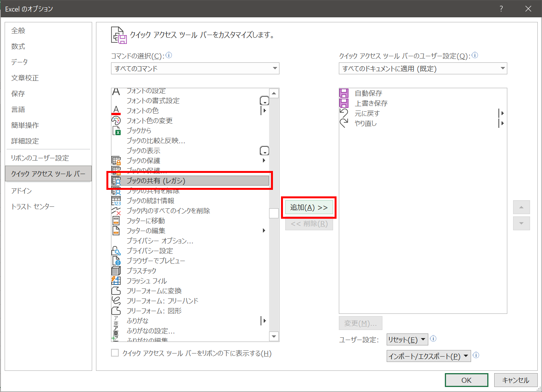Click info icon next to リセット button
Viewport: 542px width, 392px height.
[433, 339]
